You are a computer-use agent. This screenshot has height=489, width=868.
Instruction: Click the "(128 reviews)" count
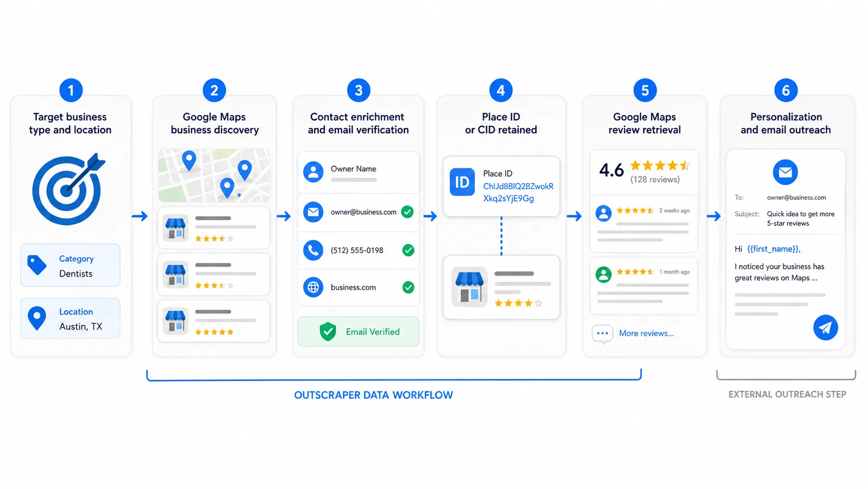[655, 180]
